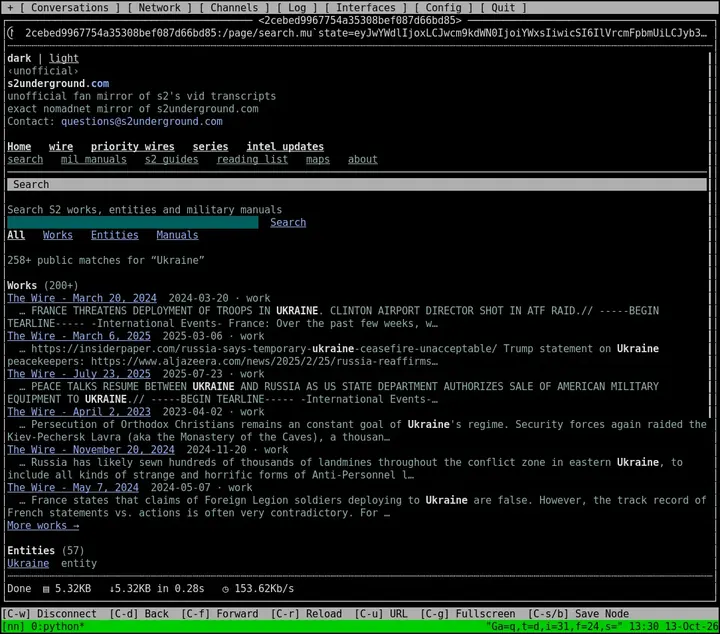Image resolution: width=720 pixels, height=634 pixels.
Task: Click the [C-d] Back shortcut
Action: pos(139,614)
